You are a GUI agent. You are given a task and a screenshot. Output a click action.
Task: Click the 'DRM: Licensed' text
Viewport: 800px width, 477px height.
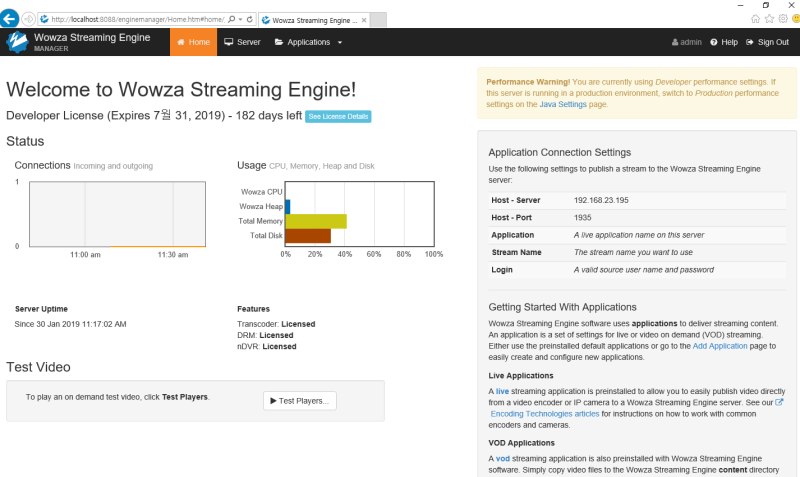[265, 335]
